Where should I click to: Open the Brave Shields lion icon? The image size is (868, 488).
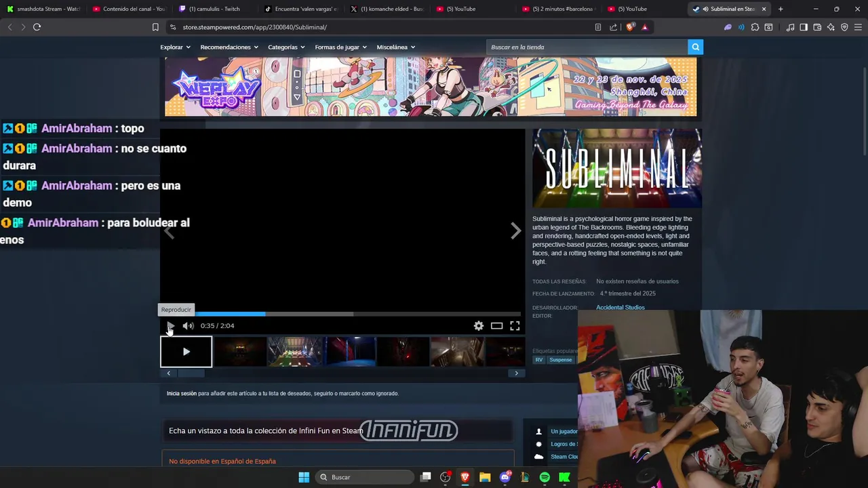click(x=630, y=27)
